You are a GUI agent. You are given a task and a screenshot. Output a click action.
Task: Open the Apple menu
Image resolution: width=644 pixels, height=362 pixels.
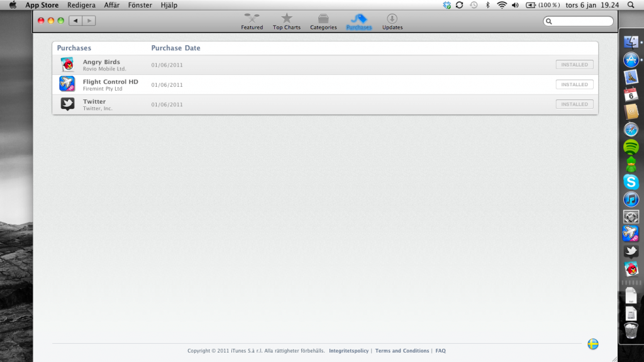[13, 5]
